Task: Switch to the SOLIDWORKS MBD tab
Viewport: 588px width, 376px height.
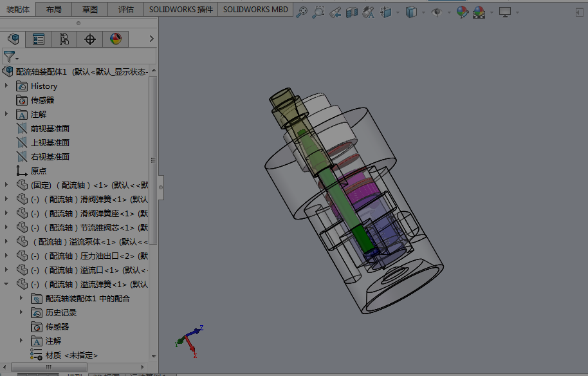Action: pos(255,10)
